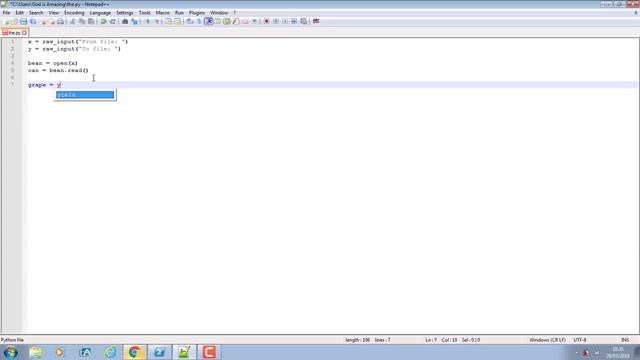Screen dimensions: 640x360
Task: Select the the.py document tab
Action: (14, 33)
